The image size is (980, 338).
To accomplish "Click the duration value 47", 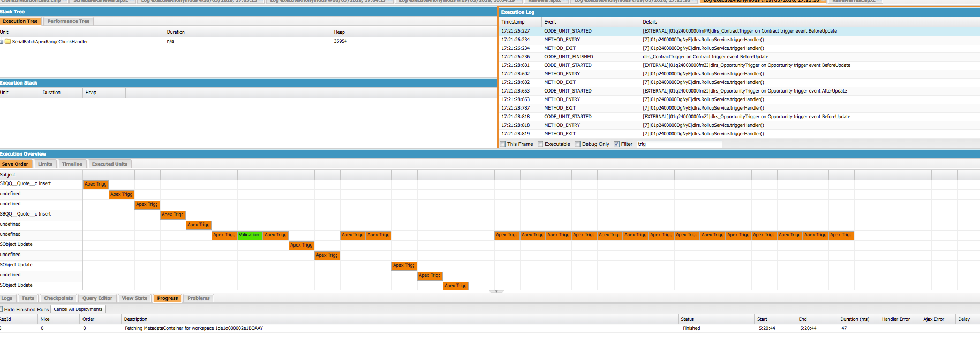I will (x=844, y=328).
